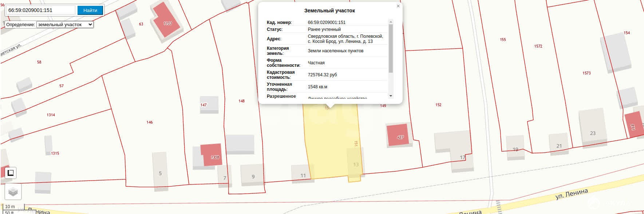Click the highlighted yellow parcel 151
Image resolution: width=644 pixels, height=214 pixels.
pos(329,142)
